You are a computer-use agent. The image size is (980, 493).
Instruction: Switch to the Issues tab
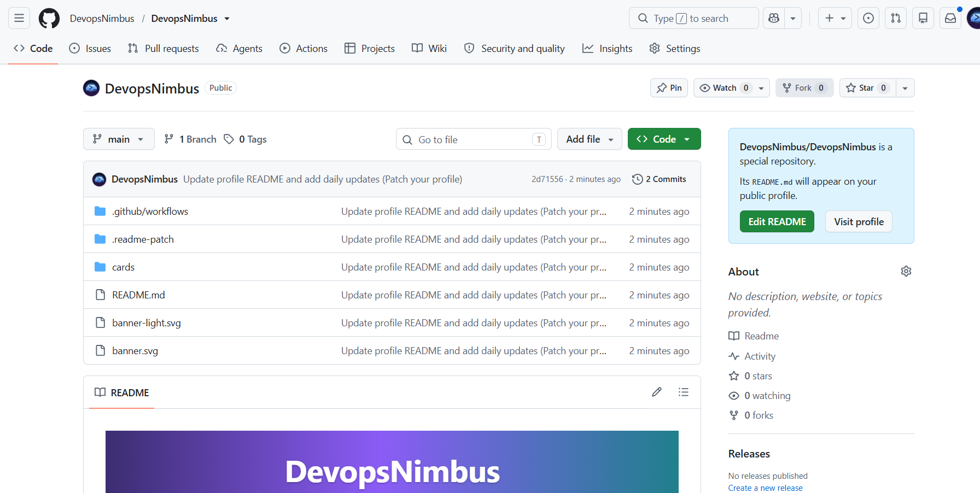click(90, 48)
